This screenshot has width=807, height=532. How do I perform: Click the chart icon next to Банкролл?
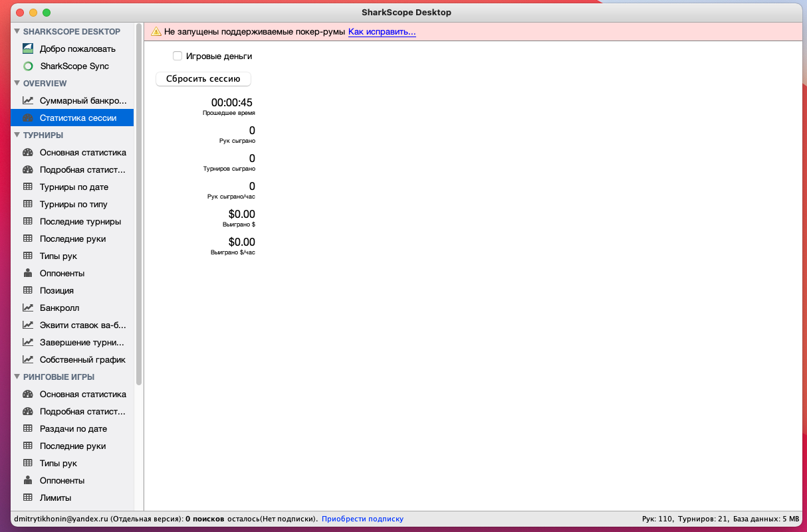pyautogui.click(x=28, y=308)
